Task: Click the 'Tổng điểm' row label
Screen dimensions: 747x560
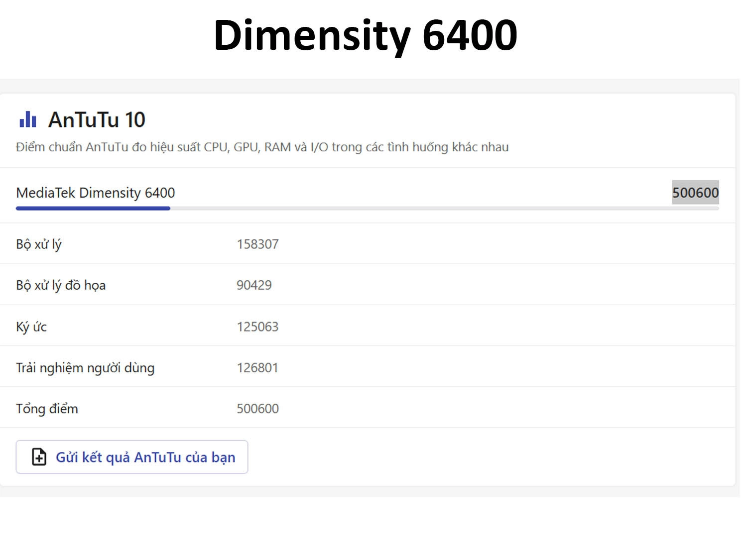Action: pyautogui.click(x=47, y=409)
